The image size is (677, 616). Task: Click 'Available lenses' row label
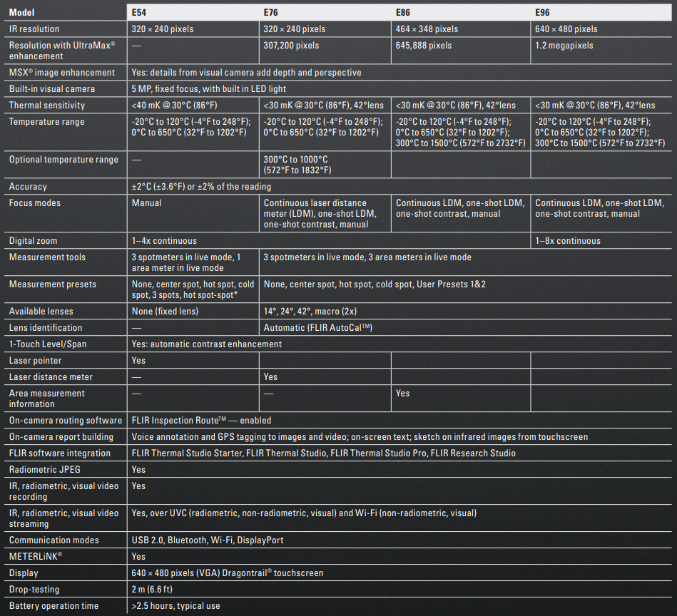tap(41, 312)
